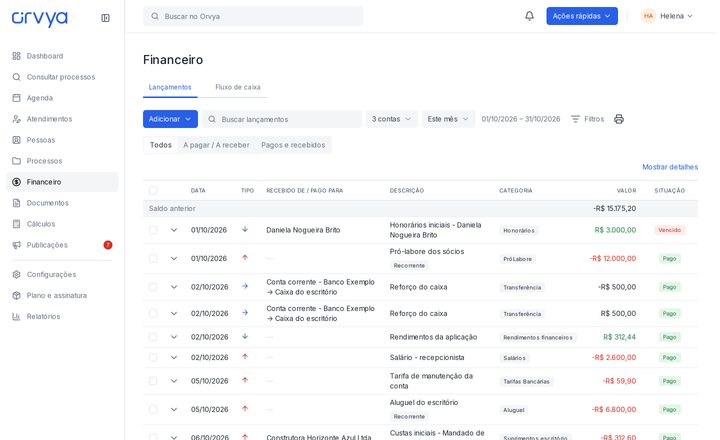
Task: Click the Documentos sidebar icon
Action: tap(17, 203)
